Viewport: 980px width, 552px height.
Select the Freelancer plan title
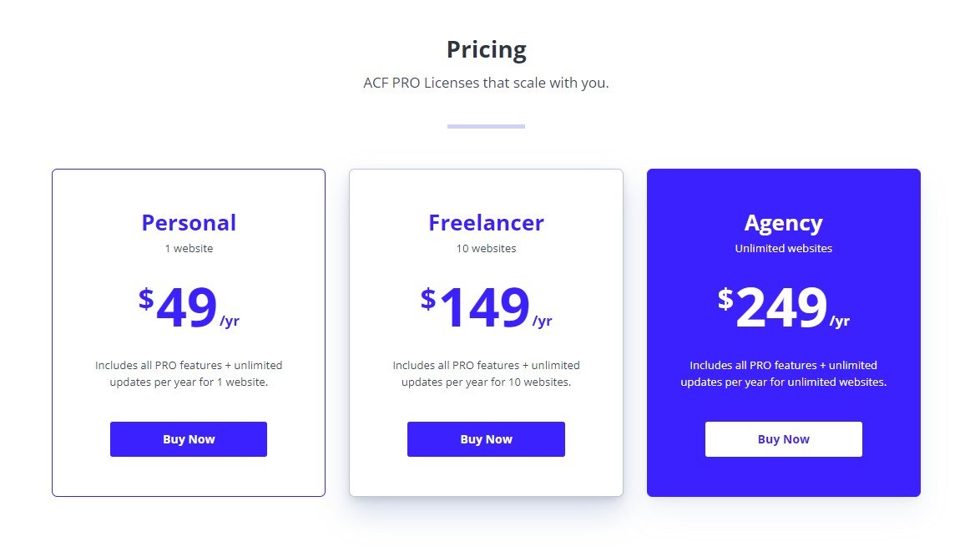click(x=486, y=223)
